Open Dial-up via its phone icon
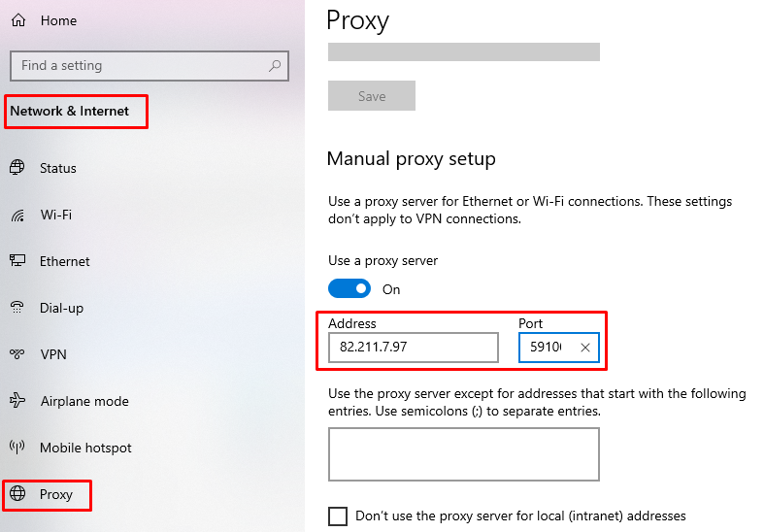This screenshot has width=765, height=532. click(17, 307)
